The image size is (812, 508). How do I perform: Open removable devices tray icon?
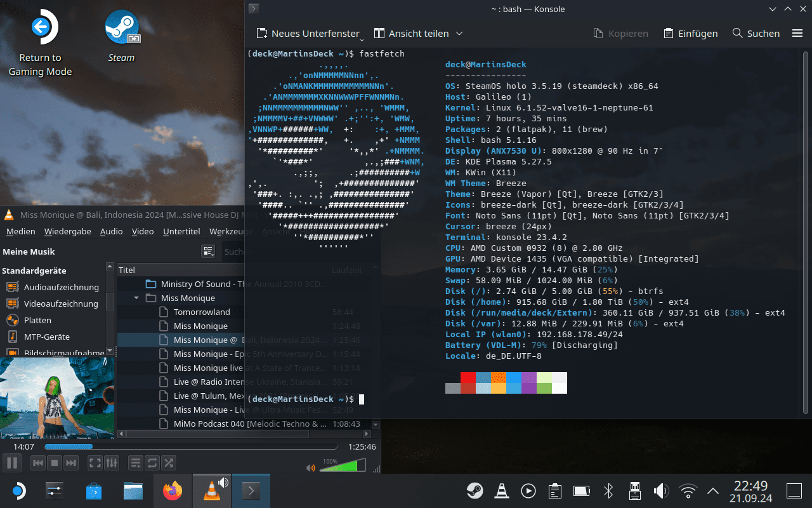click(x=634, y=491)
